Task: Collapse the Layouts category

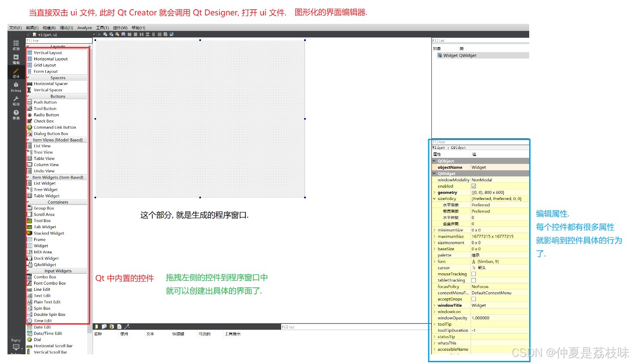Action: (x=28, y=46)
